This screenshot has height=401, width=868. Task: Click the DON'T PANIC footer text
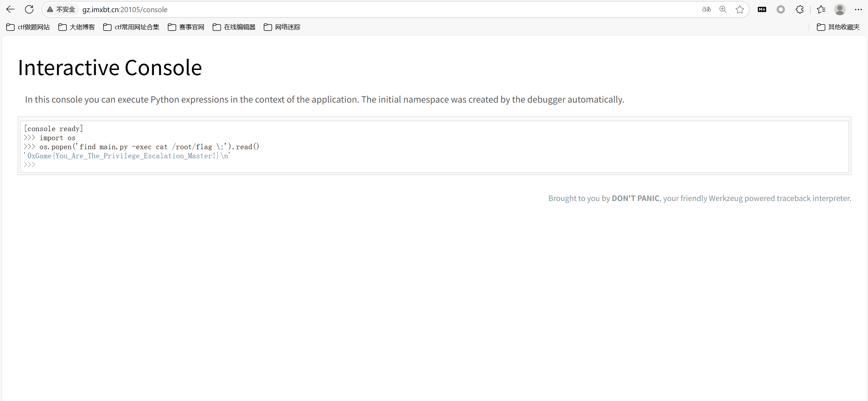click(x=636, y=198)
